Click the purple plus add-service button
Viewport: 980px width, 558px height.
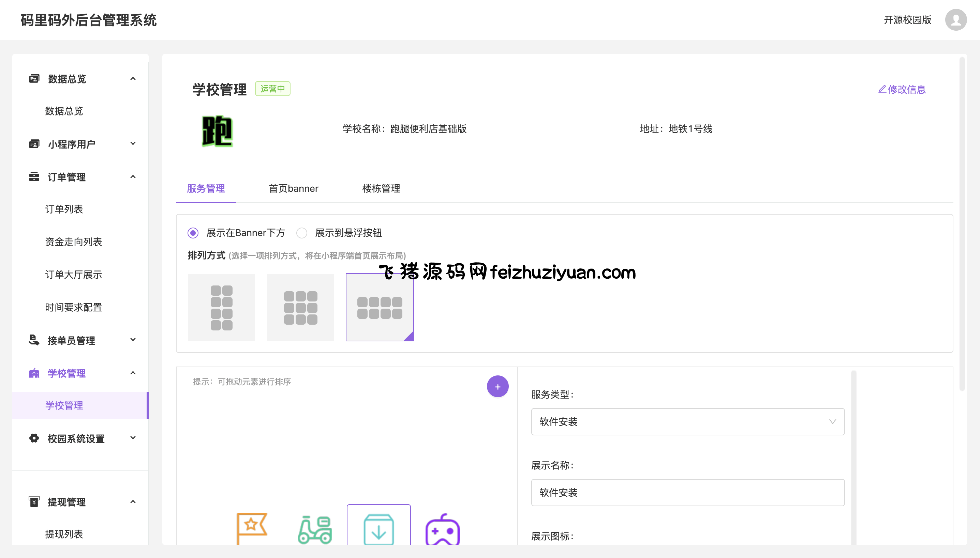pyautogui.click(x=498, y=387)
